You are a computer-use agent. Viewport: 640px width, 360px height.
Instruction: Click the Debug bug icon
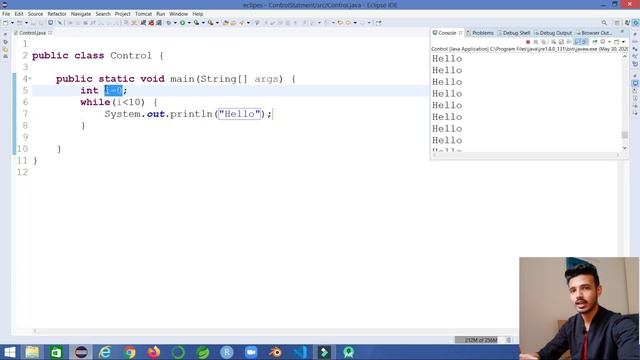pos(169,22)
